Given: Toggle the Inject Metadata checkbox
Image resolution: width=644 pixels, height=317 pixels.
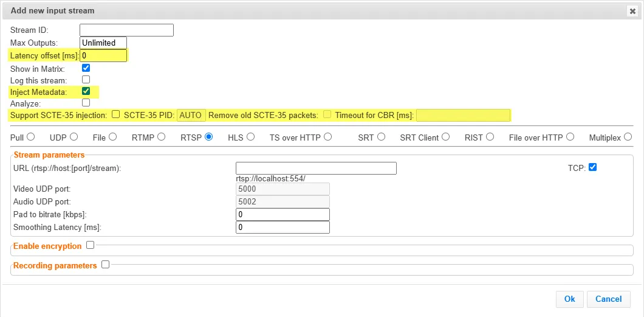Looking at the screenshot, I should [86, 91].
